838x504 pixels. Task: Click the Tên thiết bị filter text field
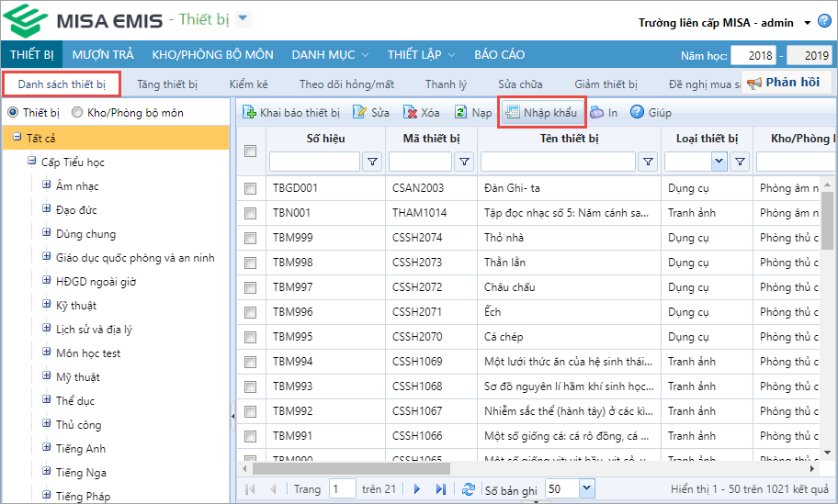(557, 162)
